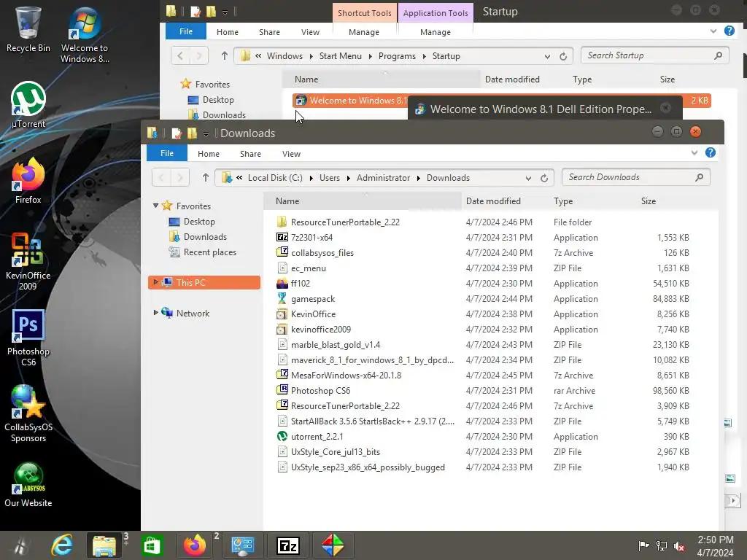This screenshot has width=747, height=560.
Task: Select Desktop in Downloads window sidebar
Action: 192,222
